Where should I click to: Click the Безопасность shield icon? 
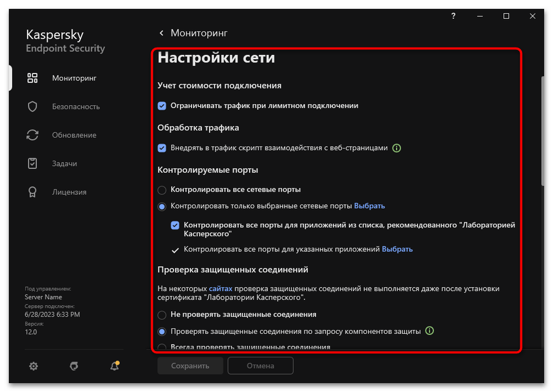33,106
